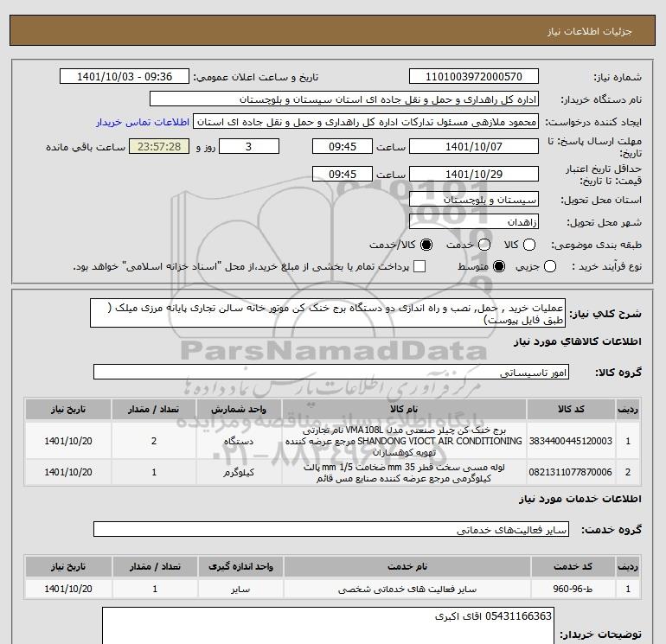Click the goods table header کد کالا

click(x=571, y=409)
